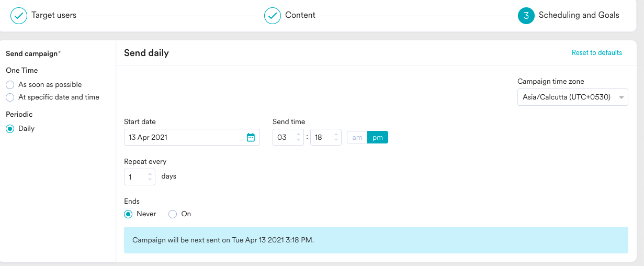This screenshot has width=644, height=266.
Task: Click the Target users checkmark icon
Action: click(x=19, y=15)
